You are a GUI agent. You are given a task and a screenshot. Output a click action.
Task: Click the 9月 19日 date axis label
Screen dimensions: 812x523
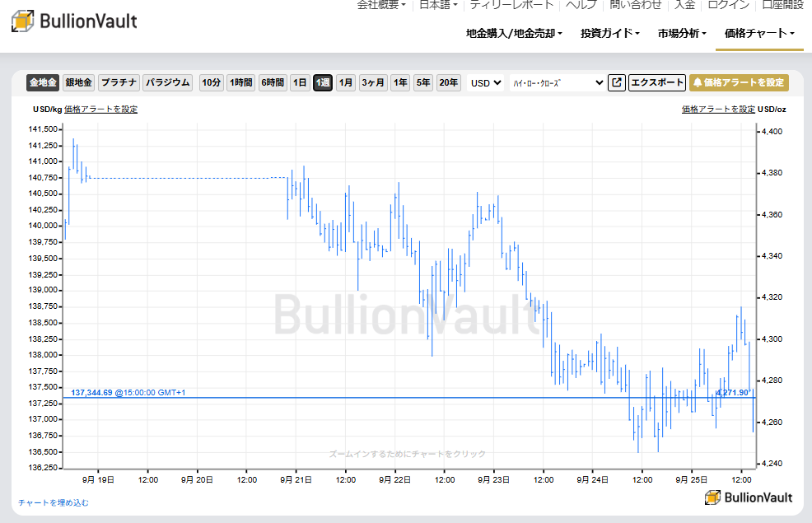(98, 480)
